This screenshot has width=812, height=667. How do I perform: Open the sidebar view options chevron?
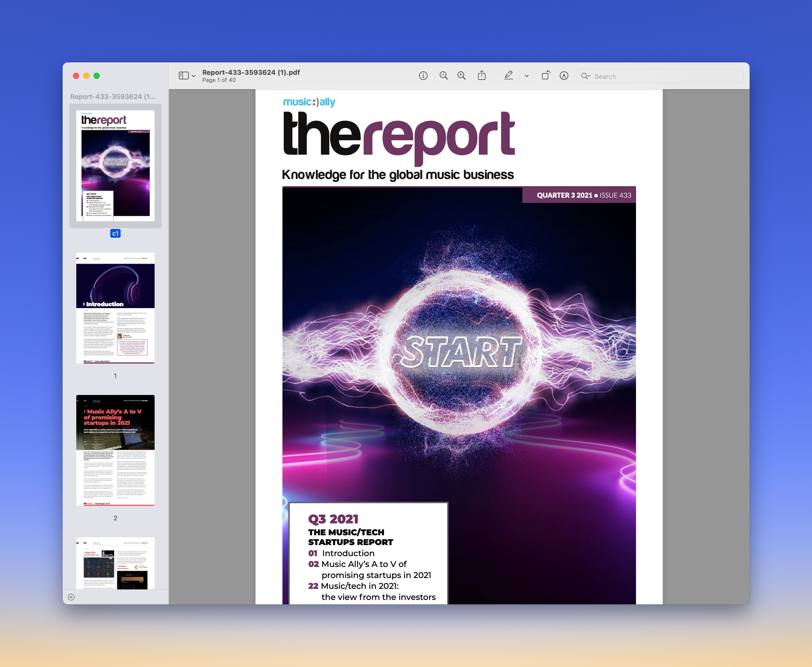click(x=194, y=76)
